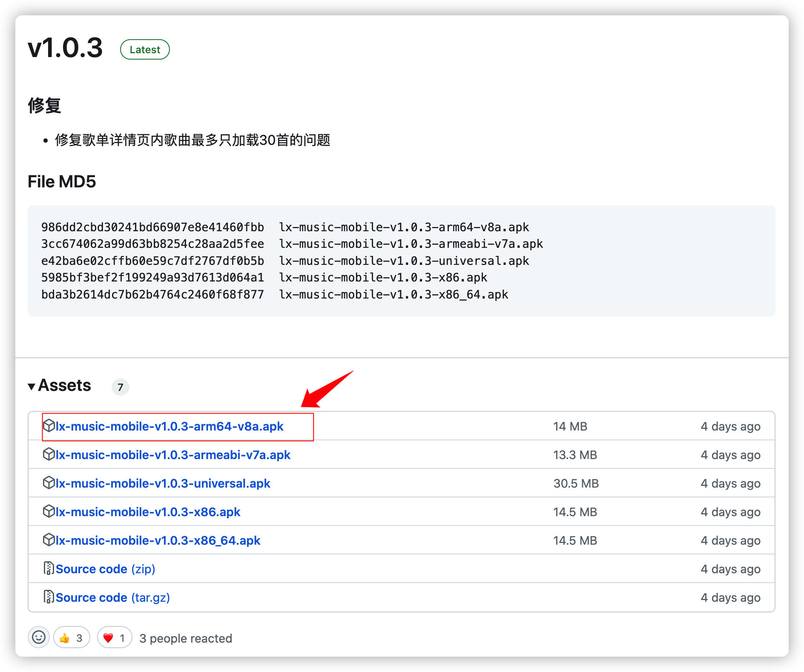Download lx-music-mobile-v1.0.3-armeabi-v7a.apk

[x=173, y=455]
